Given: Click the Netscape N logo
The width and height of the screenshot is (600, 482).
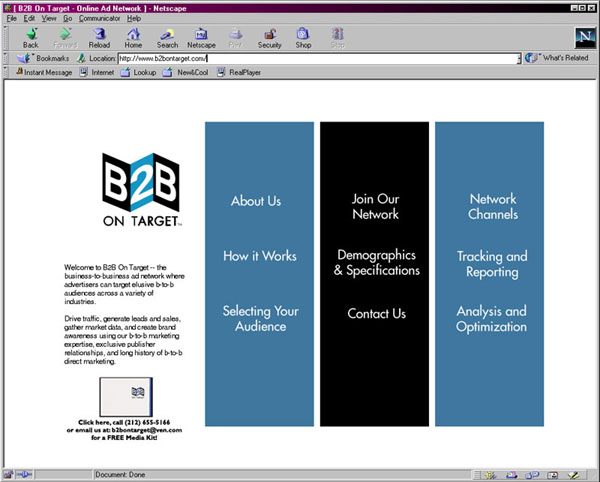Looking at the screenshot, I should point(585,37).
